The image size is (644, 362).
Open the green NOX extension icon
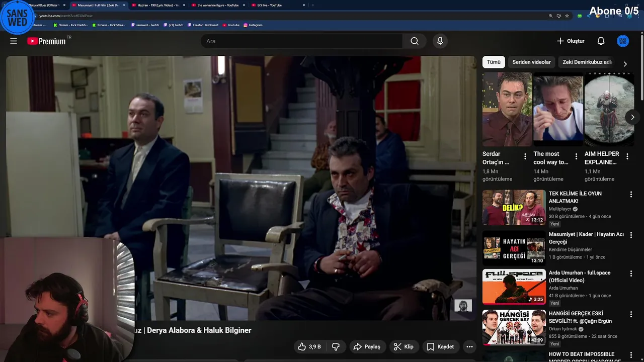click(x=580, y=16)
